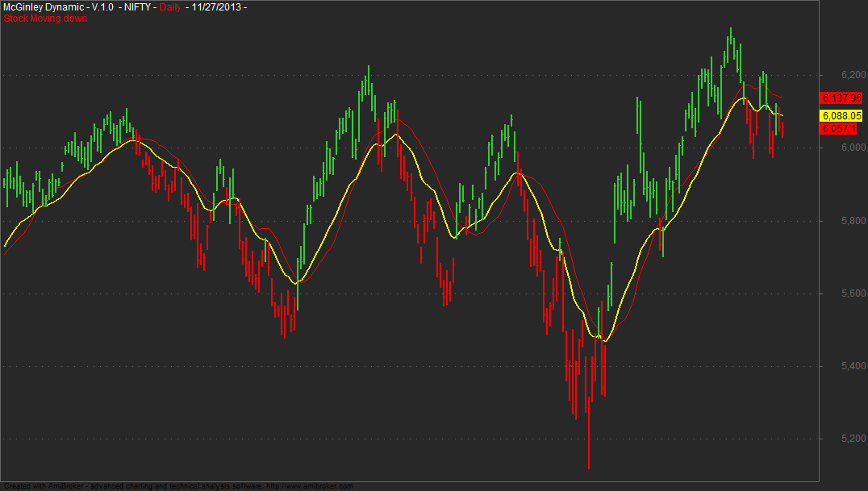Click the 6,200 price axis label
This screenshot has height=491, width=868.
[x=853, y=75]
